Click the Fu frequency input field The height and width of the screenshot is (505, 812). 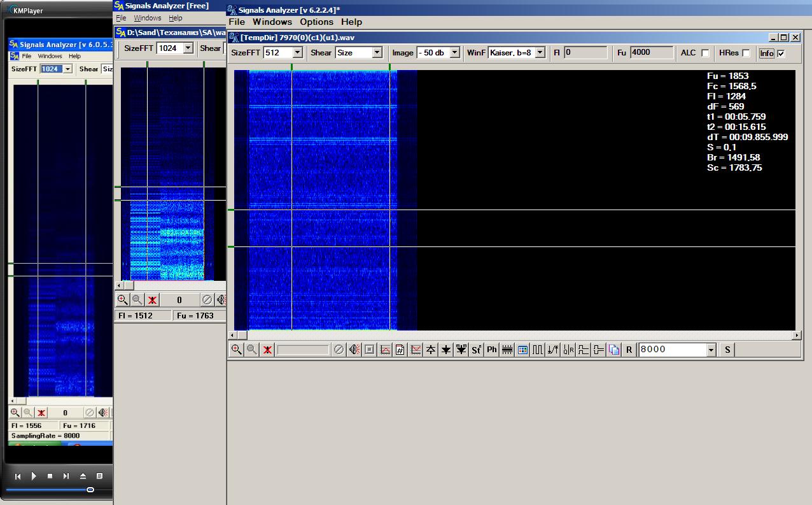[652, 53]
